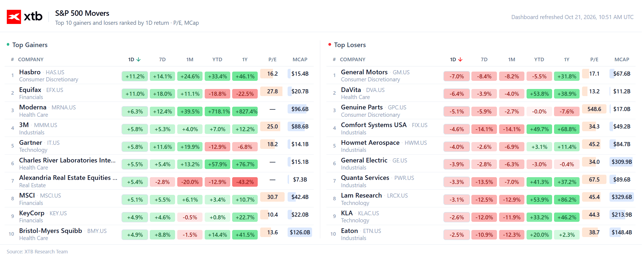Viewport: 644px width, 255px height.
Task: Select General Motors company name
Action: click(364, 72)
